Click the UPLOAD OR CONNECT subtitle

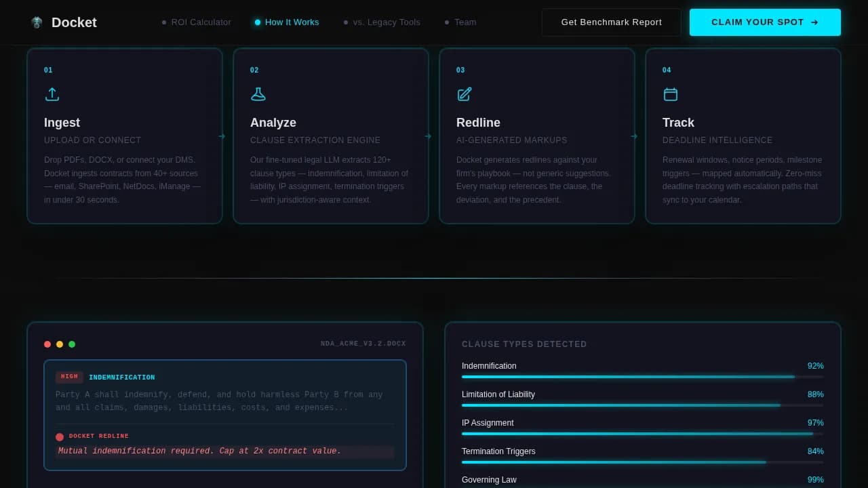pos(93,140)
